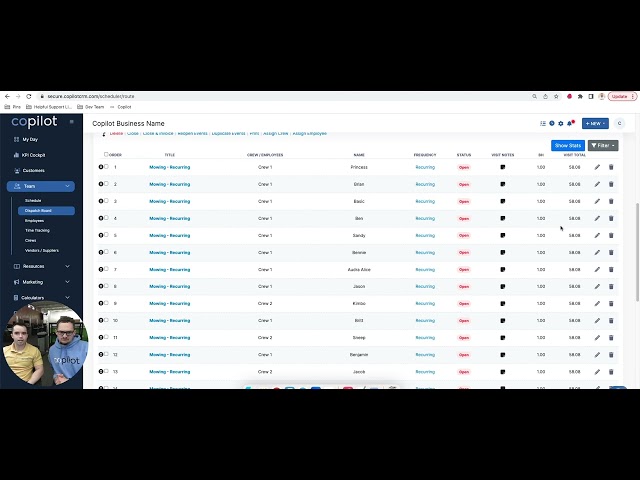Open Time Tracking under Team
The width and height of the screenshot is (640, 480).
[x=37, y=230]
